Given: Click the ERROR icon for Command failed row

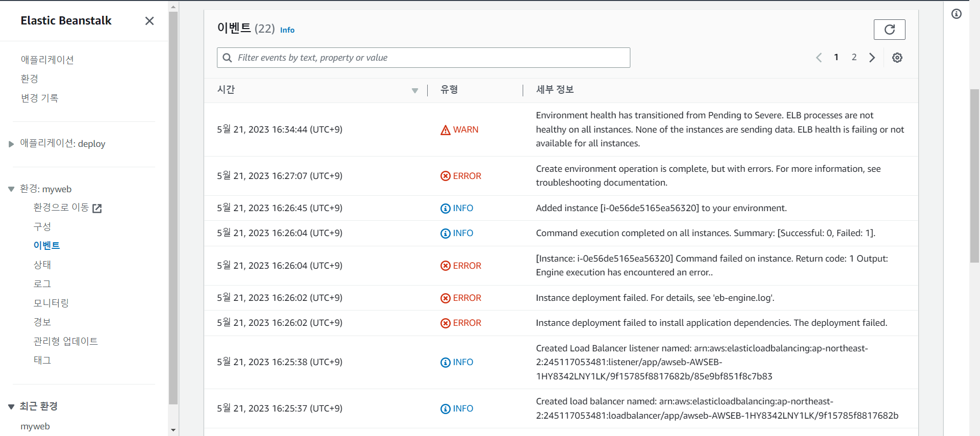Looking at the screenshot, I should 446,266.
